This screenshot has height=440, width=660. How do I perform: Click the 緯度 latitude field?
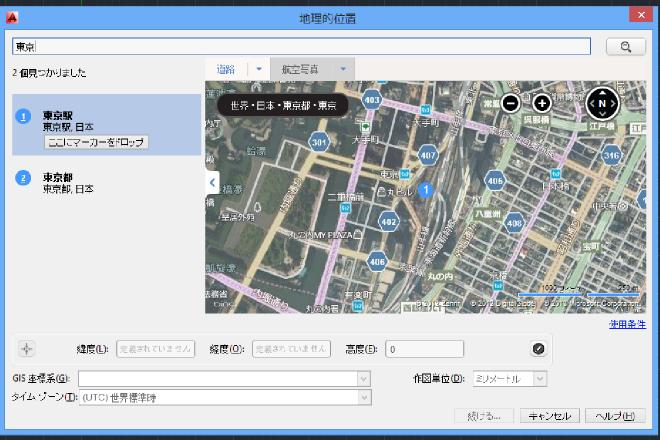pos(155,349)
